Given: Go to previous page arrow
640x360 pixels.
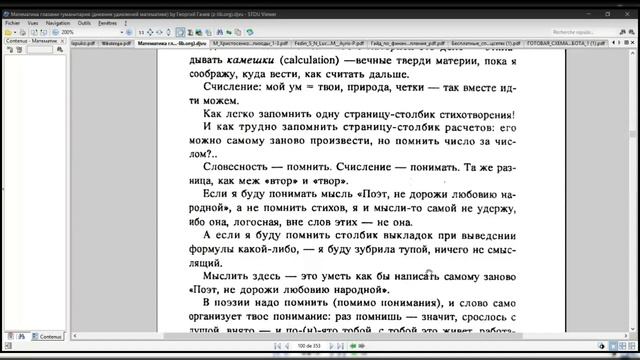Looking at the screenshot, I should pos(287,346).
